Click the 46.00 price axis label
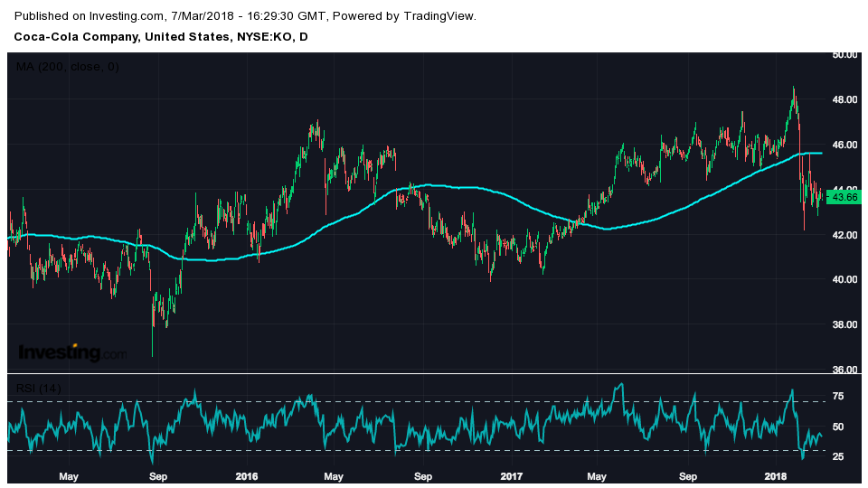This screenshot has width=868, height=488. (844, 145)
